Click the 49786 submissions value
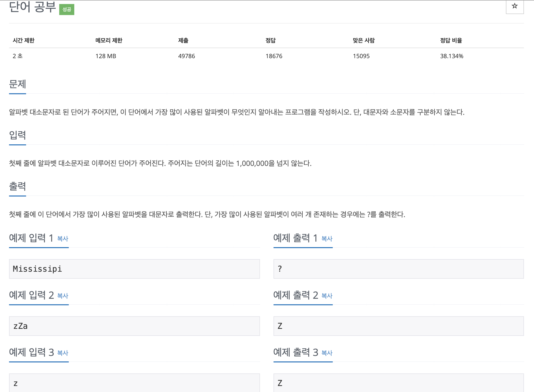Viewport: 534px width, 392px height. coord(186,56)
